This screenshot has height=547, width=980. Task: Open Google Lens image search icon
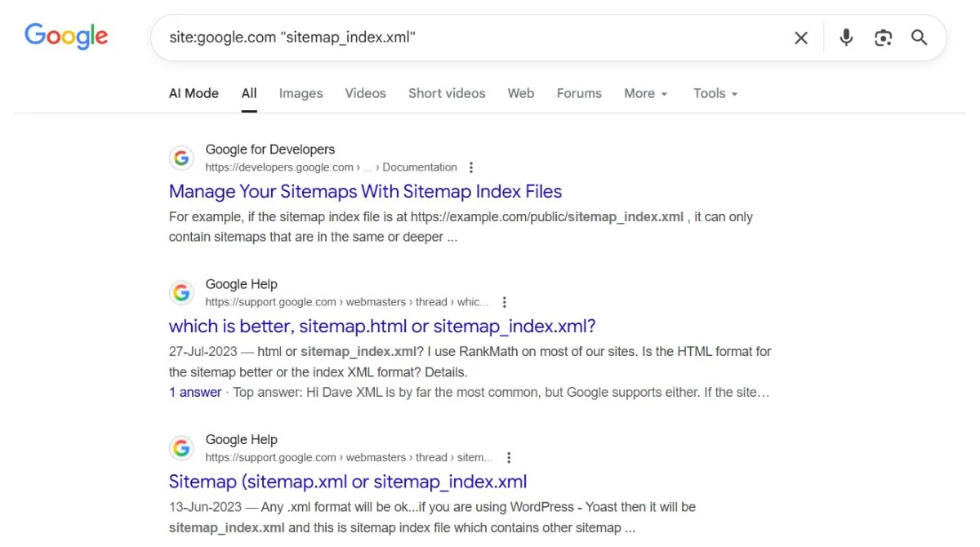tap(883, 38)
